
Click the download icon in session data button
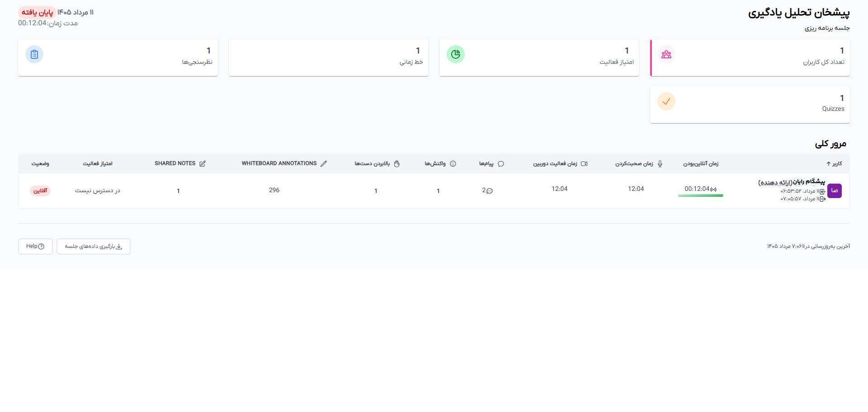pos(119,246)
